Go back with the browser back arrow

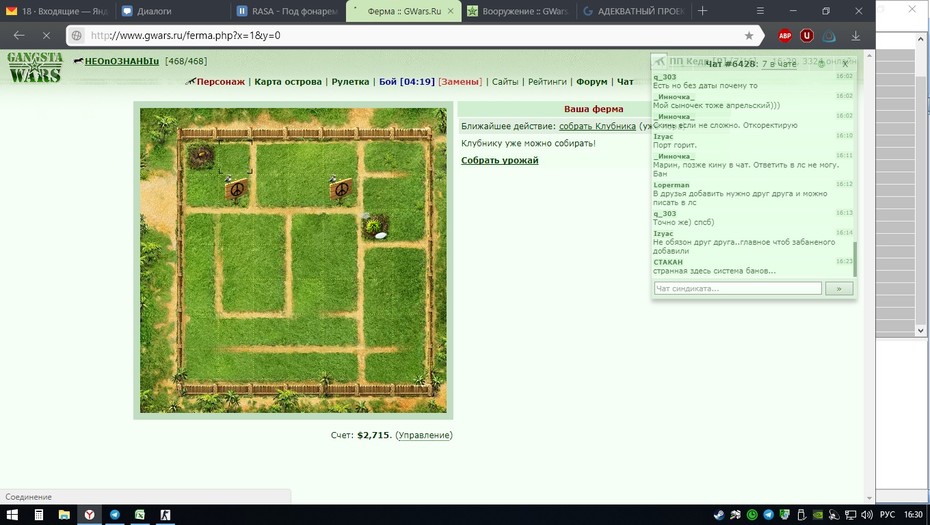[x=19, y=36]
